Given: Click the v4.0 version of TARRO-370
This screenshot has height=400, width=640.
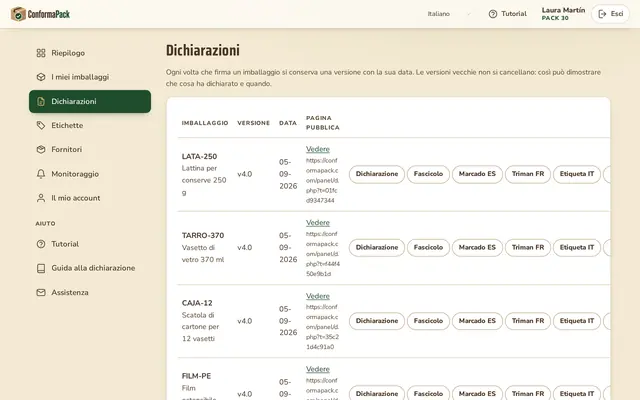Looking at the screenshot, I should [244, 247].
